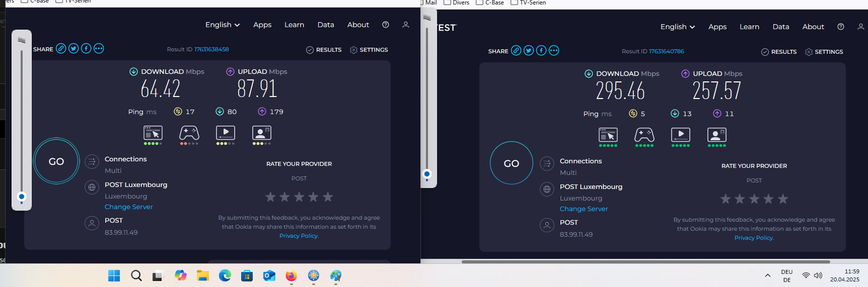Open TV-Serien bookmark folder in right window

(x=528, y=3)
